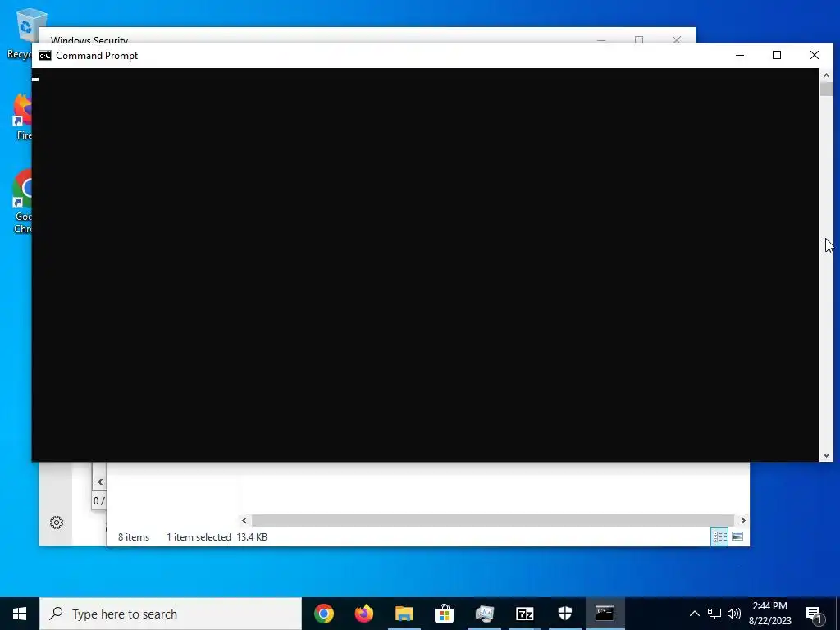This screenshot has width=840, height=630.
Task: Switch File Explorer to large icons view
Action: coord(737,536)
